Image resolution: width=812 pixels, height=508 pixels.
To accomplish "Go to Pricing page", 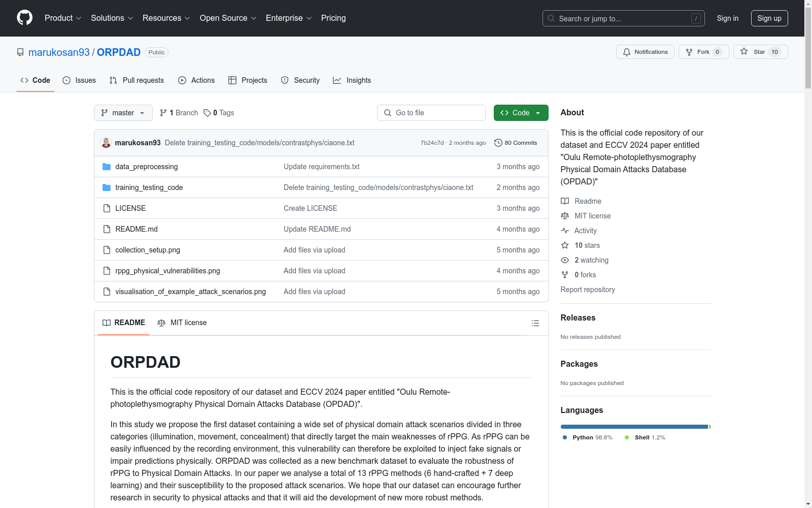I will tap(333, 18).
